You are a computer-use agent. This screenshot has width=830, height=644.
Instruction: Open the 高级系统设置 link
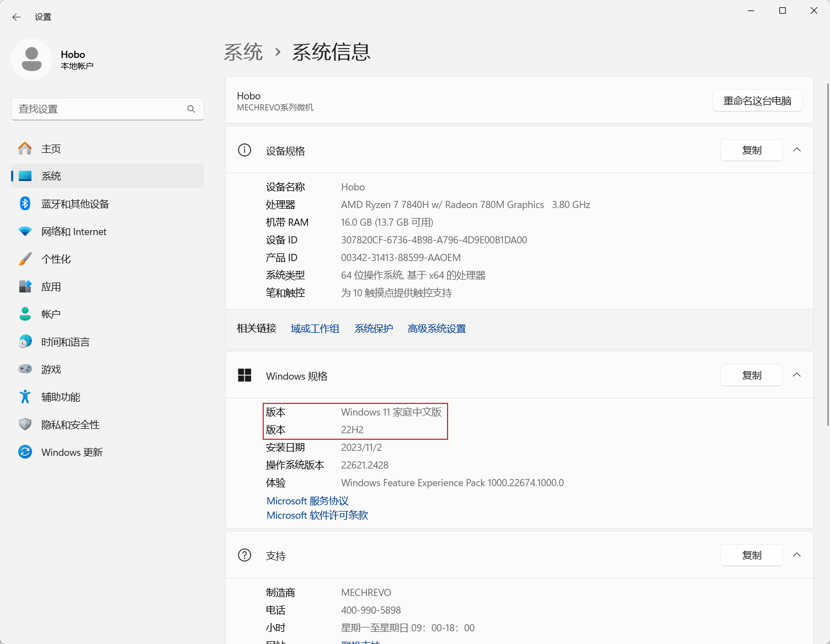pos(437,328)
